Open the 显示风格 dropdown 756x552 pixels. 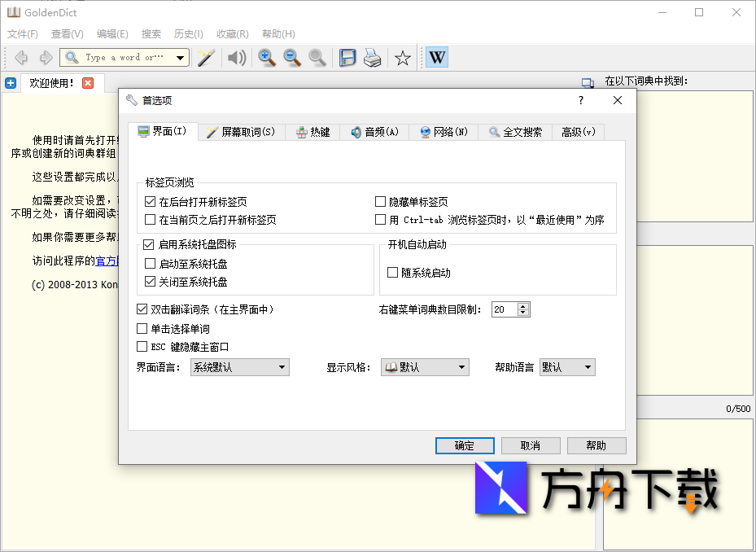point(425,367)
